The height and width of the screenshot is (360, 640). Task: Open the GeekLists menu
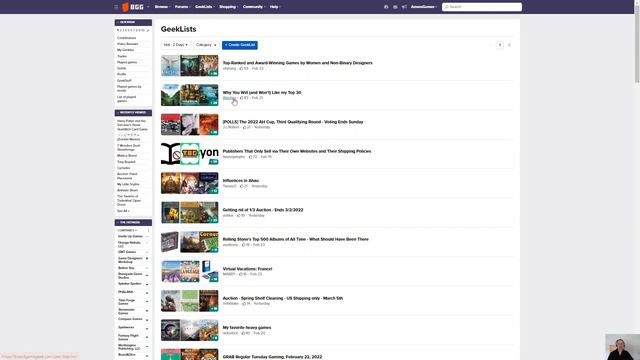tap(204, 7)
